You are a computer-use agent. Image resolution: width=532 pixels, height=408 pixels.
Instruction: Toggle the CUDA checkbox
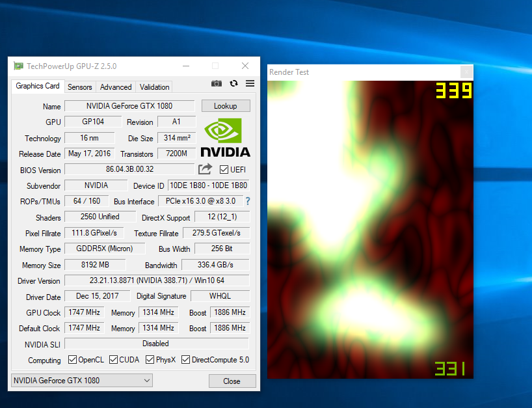(113, 359)
